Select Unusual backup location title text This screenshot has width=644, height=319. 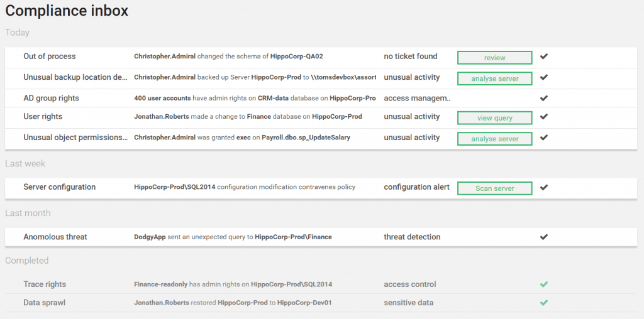tap(75, 77)
